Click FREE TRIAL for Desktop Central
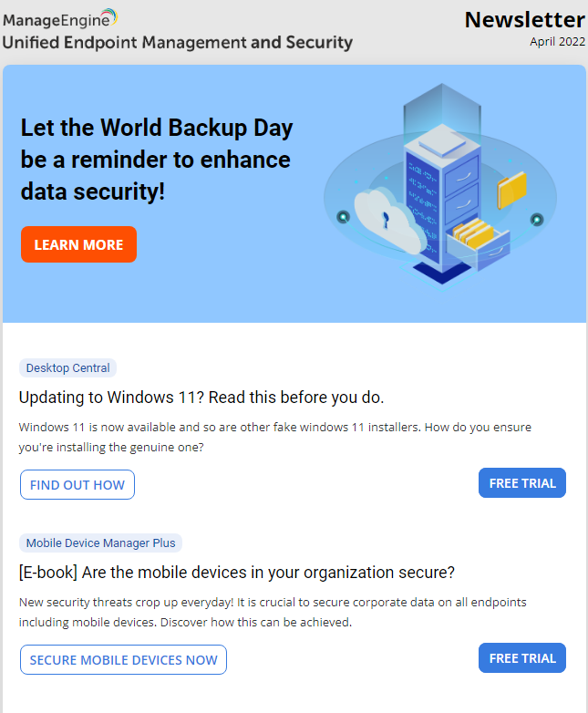 click(x=522, y=483)
